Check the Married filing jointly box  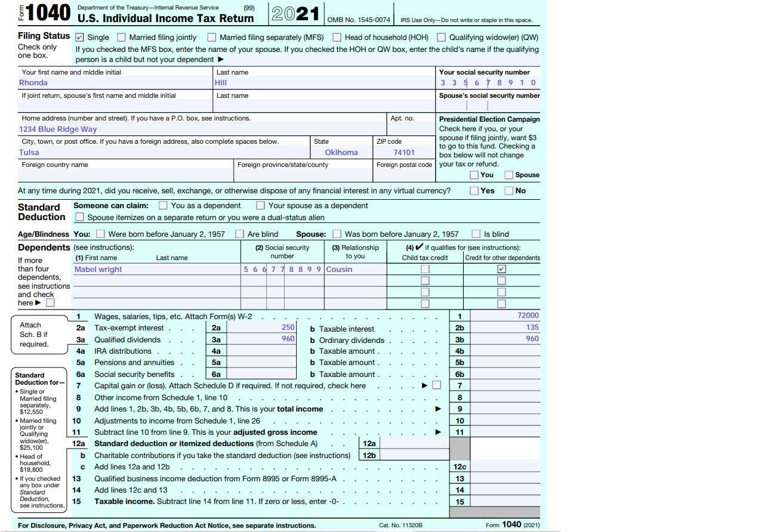[122, 37]
